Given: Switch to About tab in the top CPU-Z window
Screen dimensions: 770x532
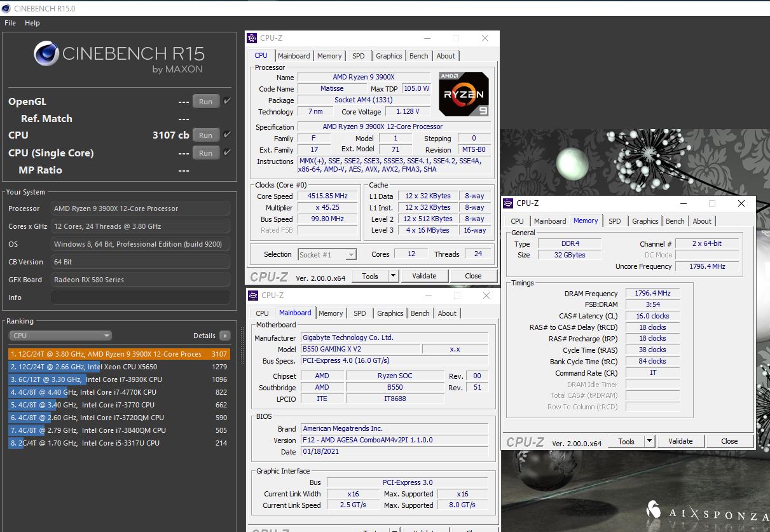Looking at the screenshot, I should click(x=446, y=56).
